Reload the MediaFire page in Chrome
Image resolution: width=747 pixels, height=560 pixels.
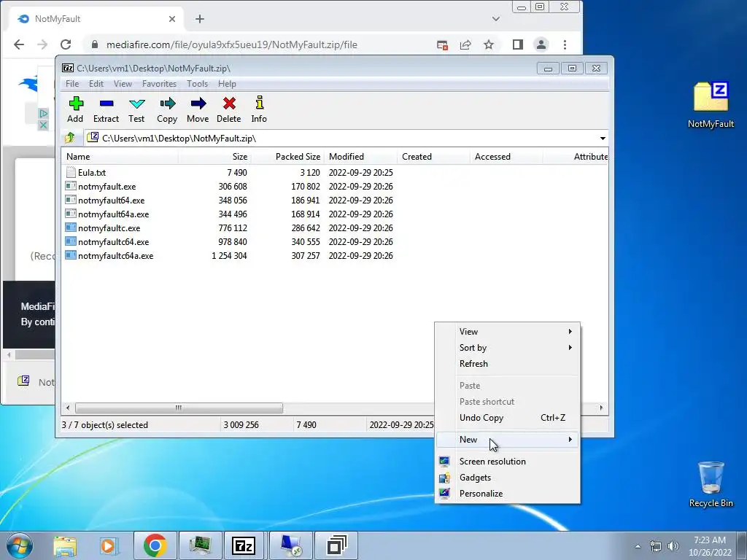tap(66, 44)
